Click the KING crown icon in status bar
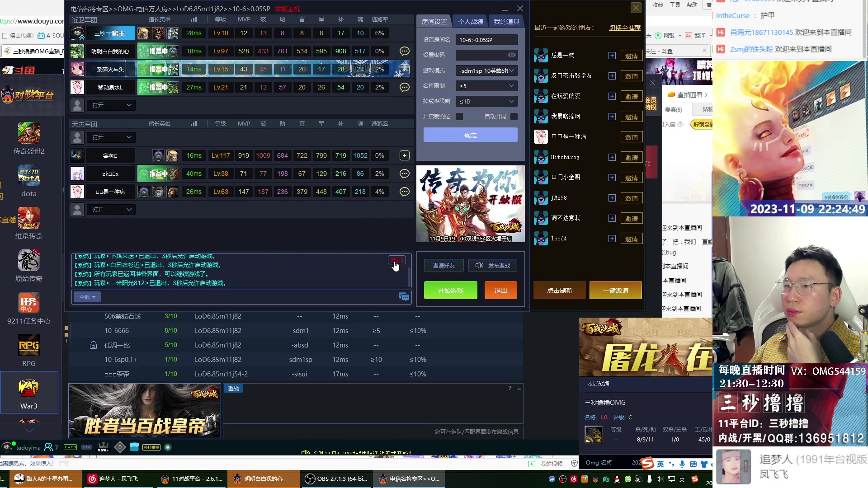The width and height of the screenshot is (868, 488). 103,447
